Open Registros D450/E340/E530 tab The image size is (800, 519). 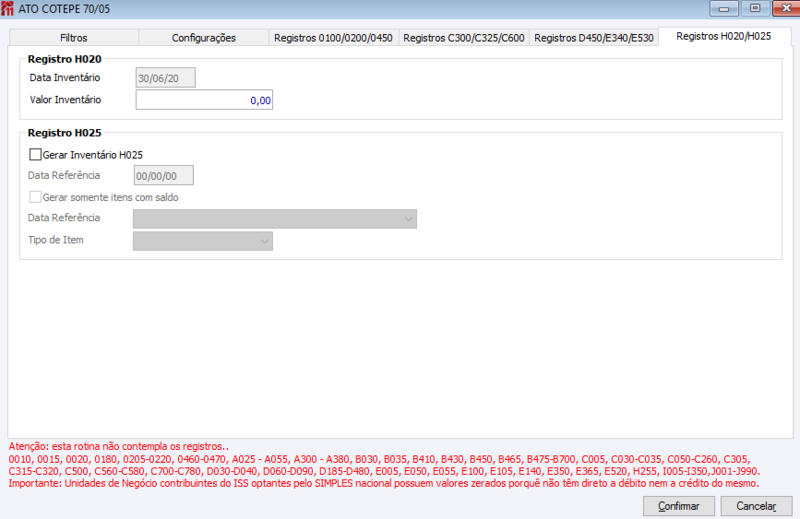point(594,38)
